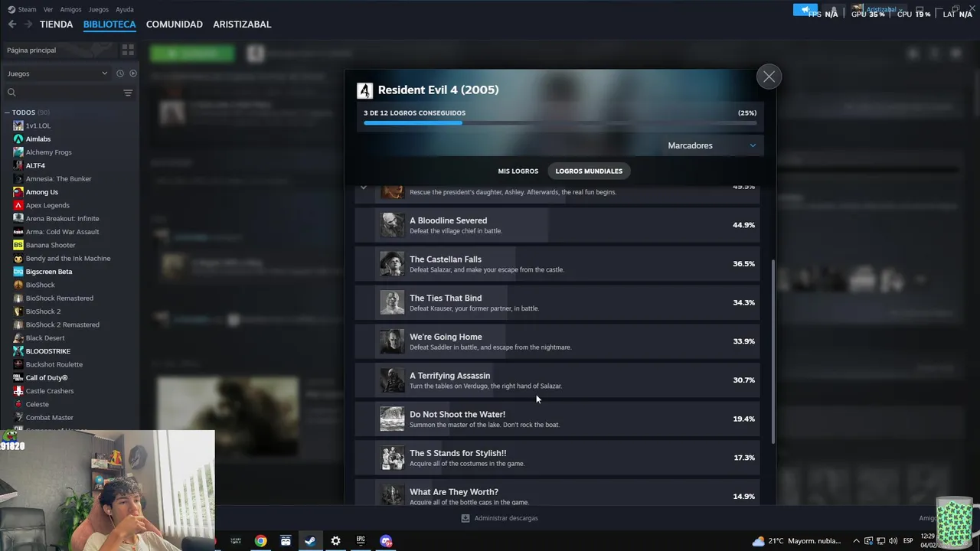Click the forward navigation arrow
980x551 pixels.
click(28, 24)
